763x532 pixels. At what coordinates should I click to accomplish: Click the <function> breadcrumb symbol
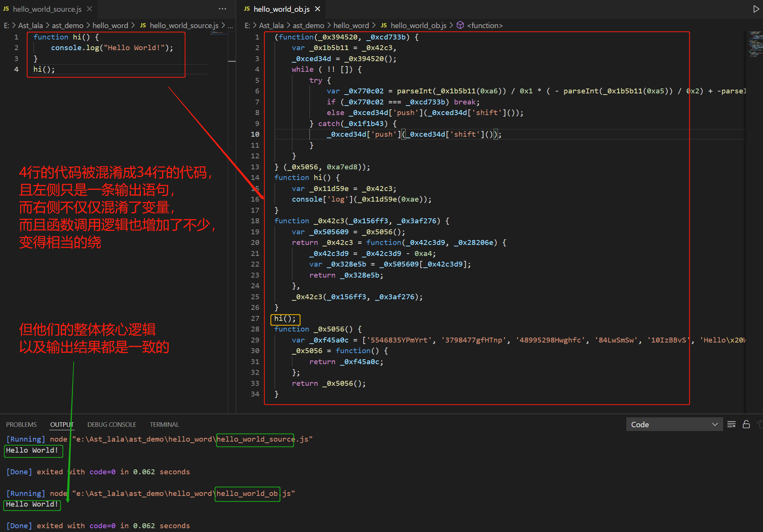pyautogui.click(x=485, y=25)
